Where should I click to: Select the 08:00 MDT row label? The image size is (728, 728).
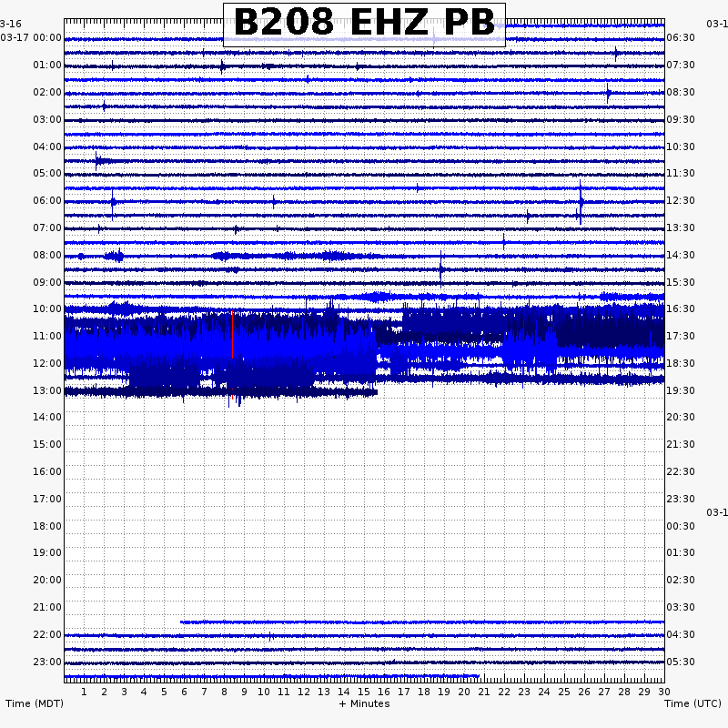47,256
